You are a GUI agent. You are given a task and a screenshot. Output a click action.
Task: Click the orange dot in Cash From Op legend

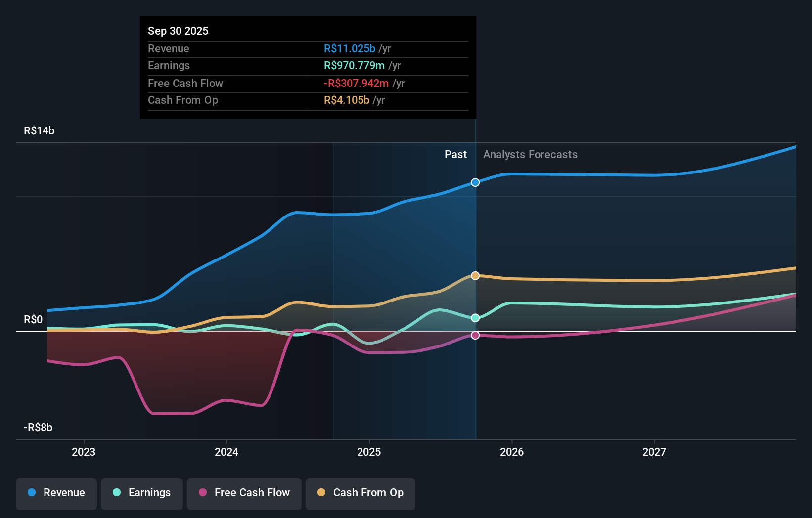pos(322,493)
